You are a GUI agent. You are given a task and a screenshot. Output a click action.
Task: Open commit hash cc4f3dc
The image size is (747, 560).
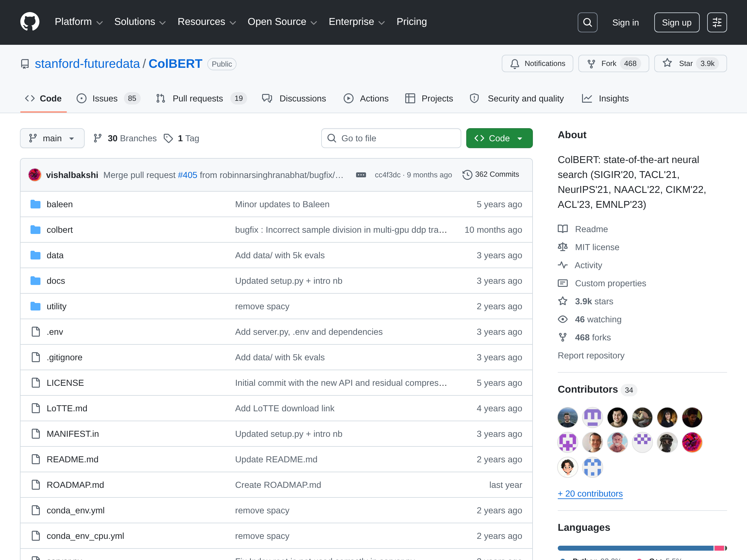tap(387, 175)
